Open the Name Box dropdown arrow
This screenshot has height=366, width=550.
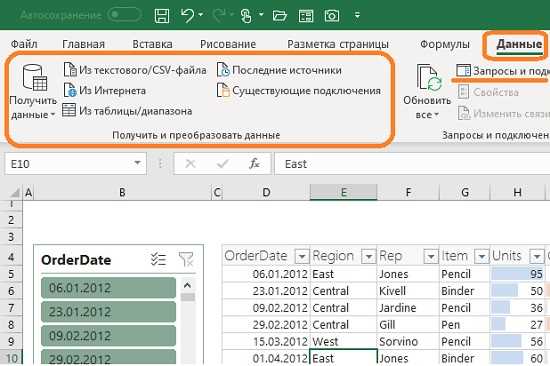[138, 163]
